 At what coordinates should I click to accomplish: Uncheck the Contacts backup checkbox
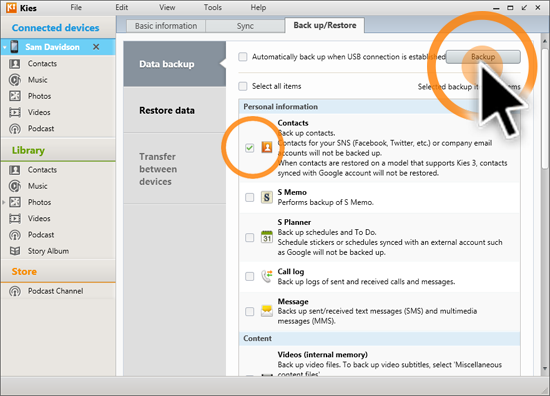coord(249,148)
